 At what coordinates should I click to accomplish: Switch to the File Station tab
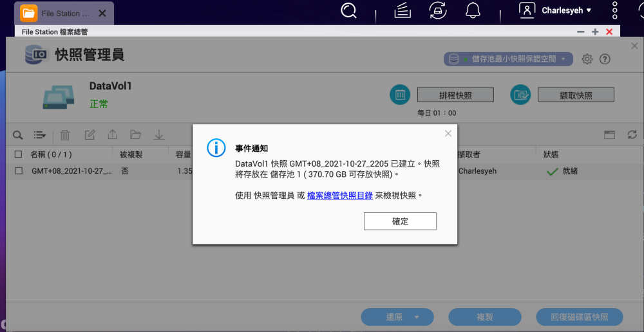tap(58, 13)
